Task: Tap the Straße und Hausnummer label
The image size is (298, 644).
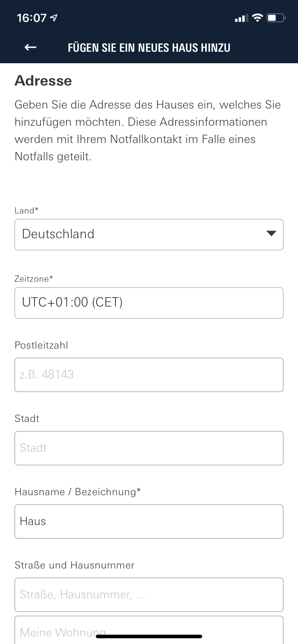Action: [x=74, y=565]
